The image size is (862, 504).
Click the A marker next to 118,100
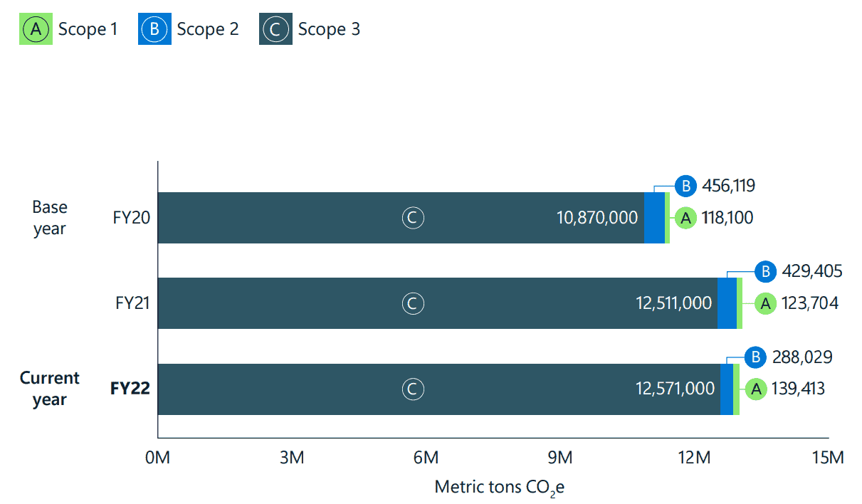point(685,218)
